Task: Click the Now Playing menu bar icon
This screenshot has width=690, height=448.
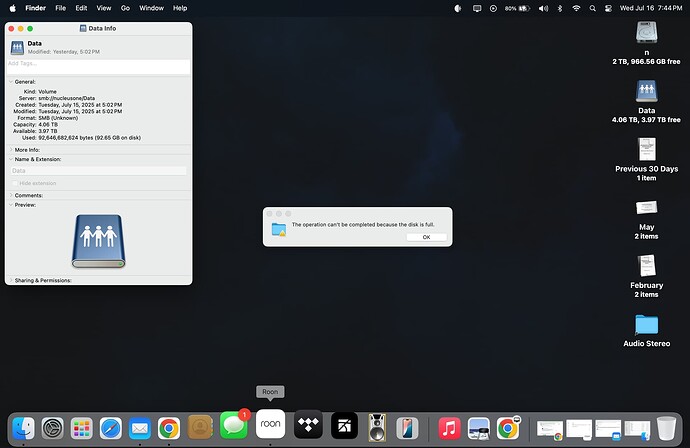Action: (x=493, y=8)
